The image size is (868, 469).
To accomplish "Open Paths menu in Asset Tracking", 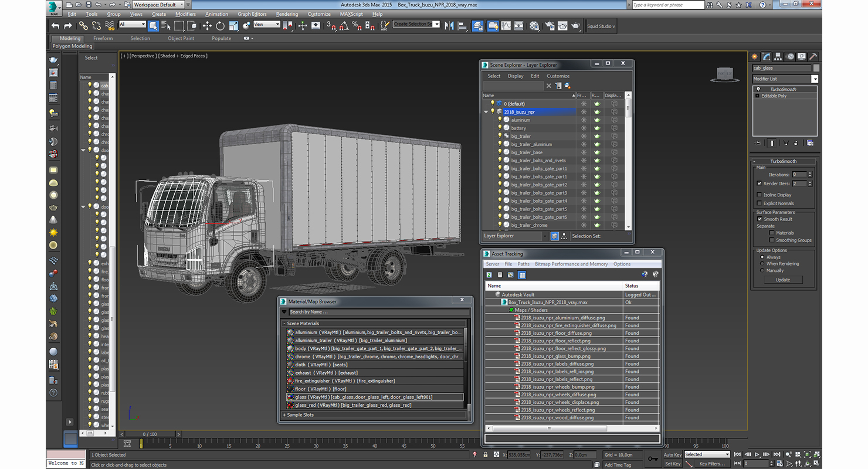I will 523,264.
